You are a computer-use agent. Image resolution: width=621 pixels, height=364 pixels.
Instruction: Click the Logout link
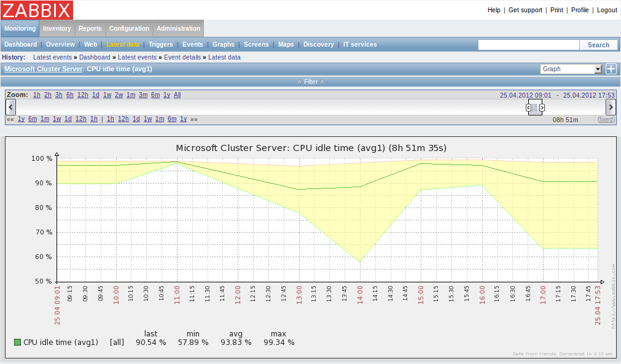pyautogui.click(x=607, y=10)
